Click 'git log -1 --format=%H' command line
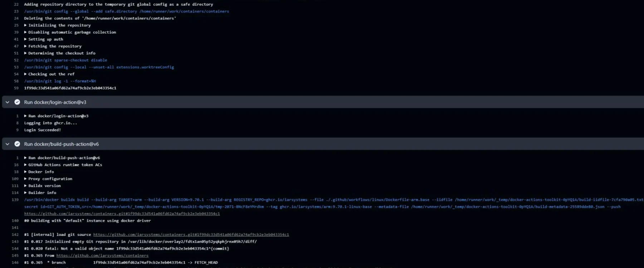644x268 pixels. [x=60, y=81]
